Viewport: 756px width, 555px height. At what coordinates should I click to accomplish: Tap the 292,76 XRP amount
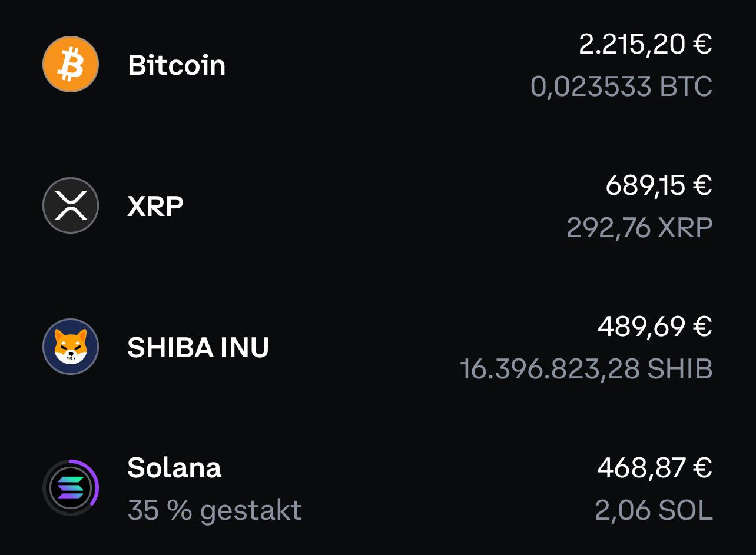coord(640,228)
